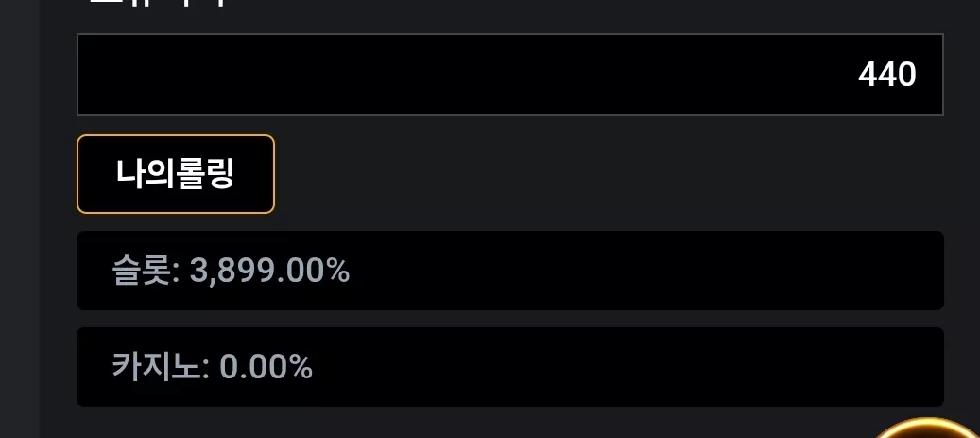Click the 나의롤링 button

(176, 174)
